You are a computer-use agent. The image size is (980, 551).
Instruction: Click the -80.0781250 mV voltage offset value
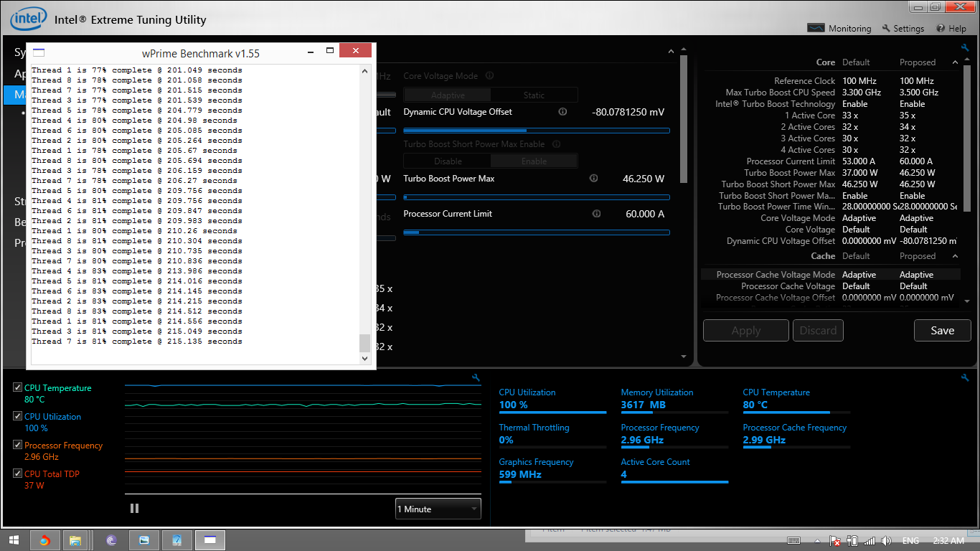628,113
